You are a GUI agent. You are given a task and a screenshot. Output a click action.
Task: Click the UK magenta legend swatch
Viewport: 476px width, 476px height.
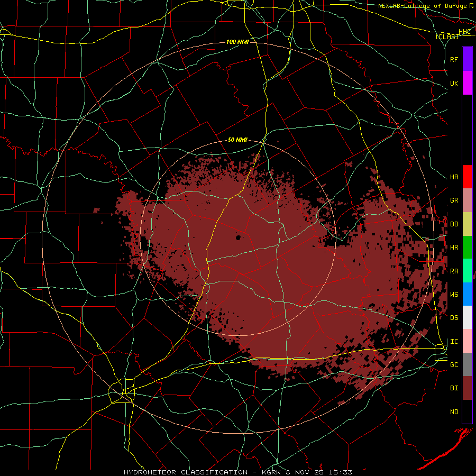(x=467, y=83)
